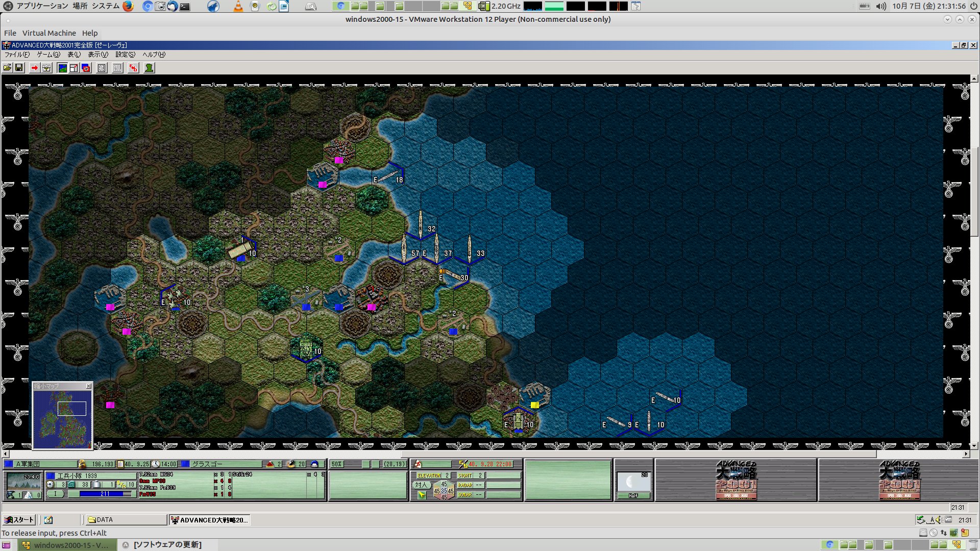
Task: Click the A軍集団 army group label
Action: click(28, 464)
